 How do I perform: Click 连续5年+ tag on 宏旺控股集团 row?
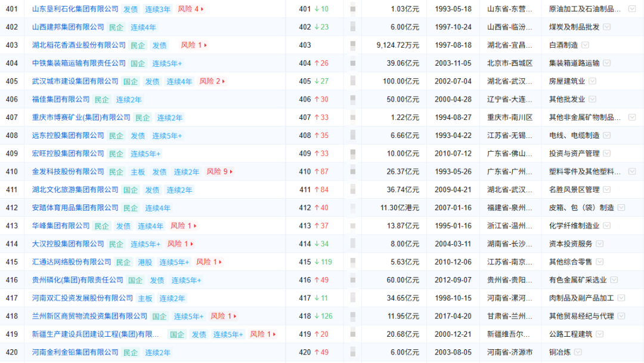(146, 154)
